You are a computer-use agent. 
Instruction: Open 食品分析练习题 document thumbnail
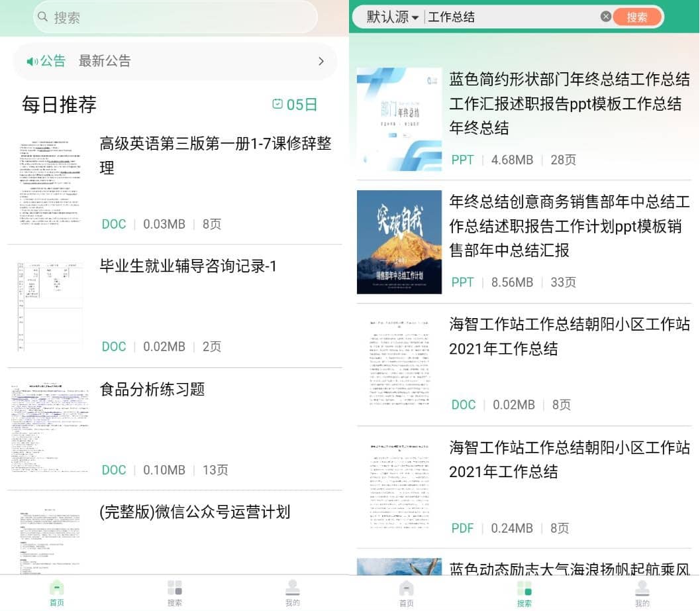pos(50,427)
